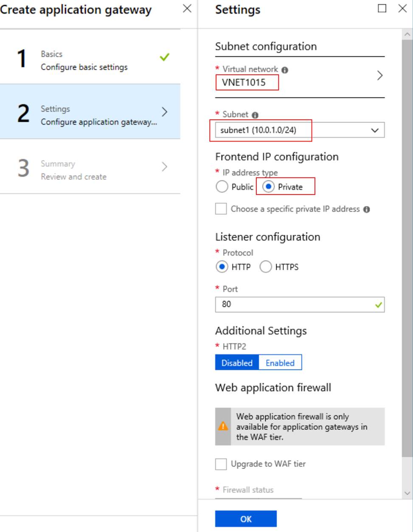Click the OK button
Viewport: 413px width, 532px height.
246,519
